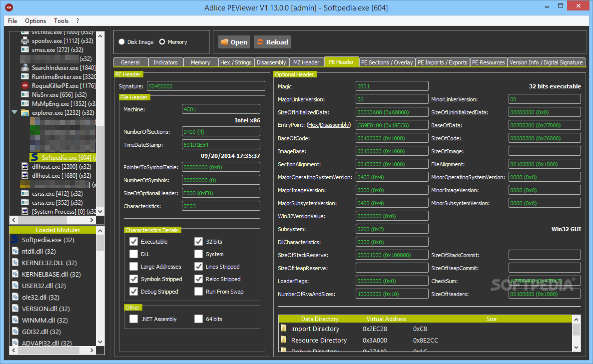Toggle the Executable checkbox
The image size is (593, 364).
[133, 242]
